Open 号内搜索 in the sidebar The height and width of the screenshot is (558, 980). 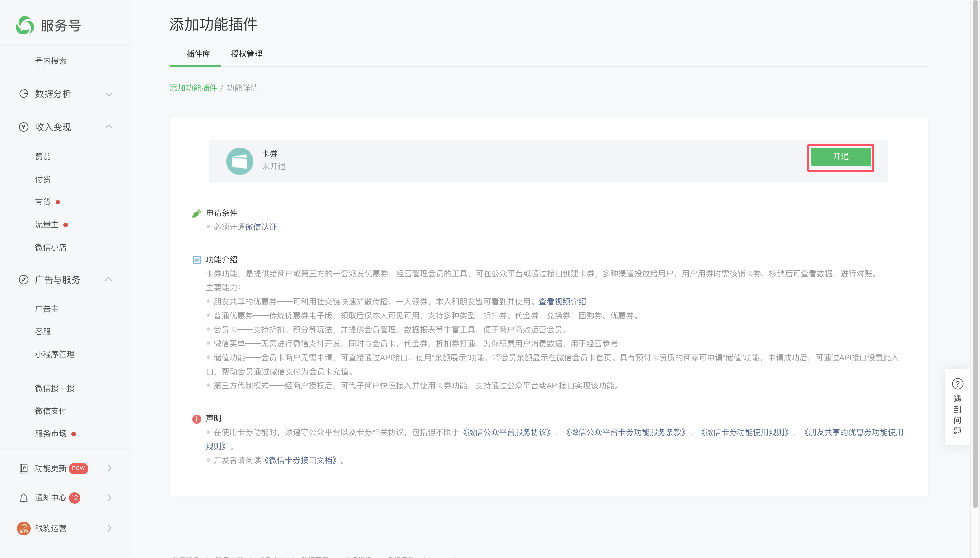coord(51,61)
